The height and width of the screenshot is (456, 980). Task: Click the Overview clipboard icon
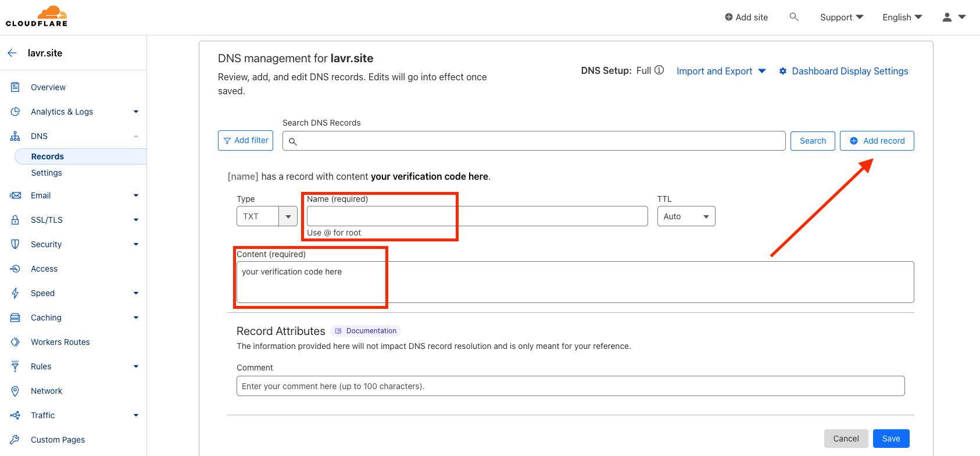tap(16, 87)
